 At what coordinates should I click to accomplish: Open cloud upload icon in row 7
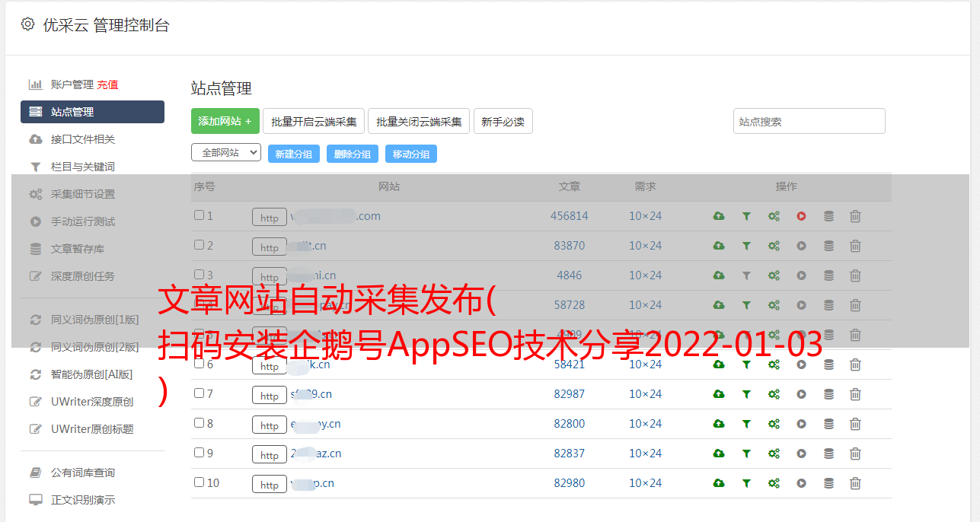tap(719, 394)
